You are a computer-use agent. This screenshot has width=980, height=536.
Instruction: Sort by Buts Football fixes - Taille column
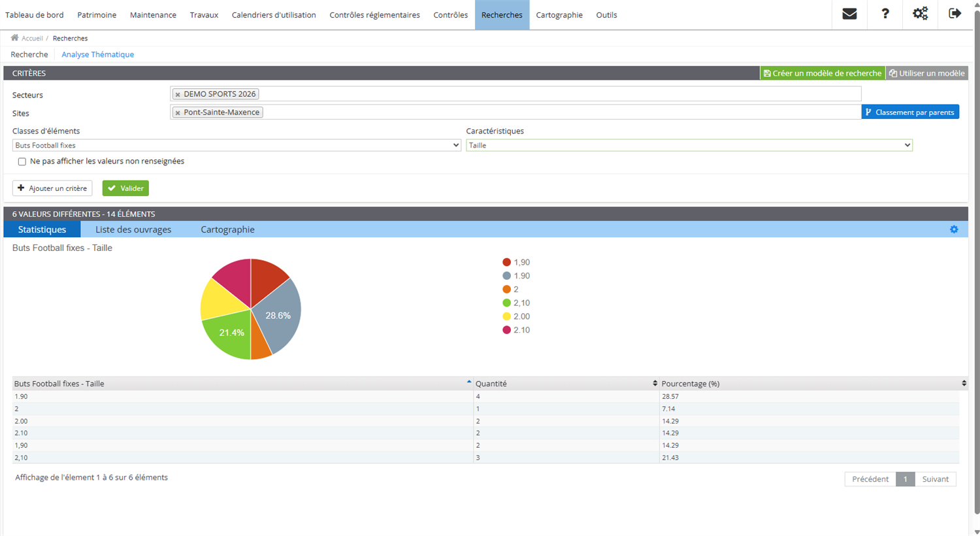[x=242, y=384]
